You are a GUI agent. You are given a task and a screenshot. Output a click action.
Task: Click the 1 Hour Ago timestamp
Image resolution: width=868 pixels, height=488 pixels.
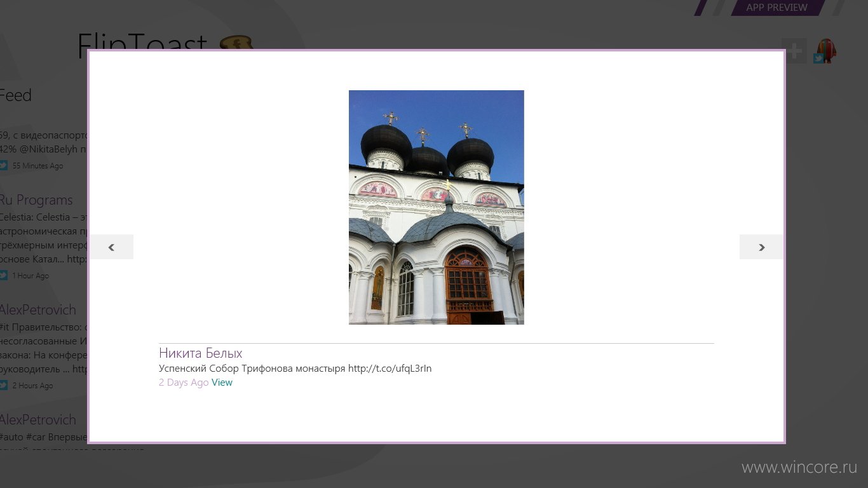(x=31, y=276)
